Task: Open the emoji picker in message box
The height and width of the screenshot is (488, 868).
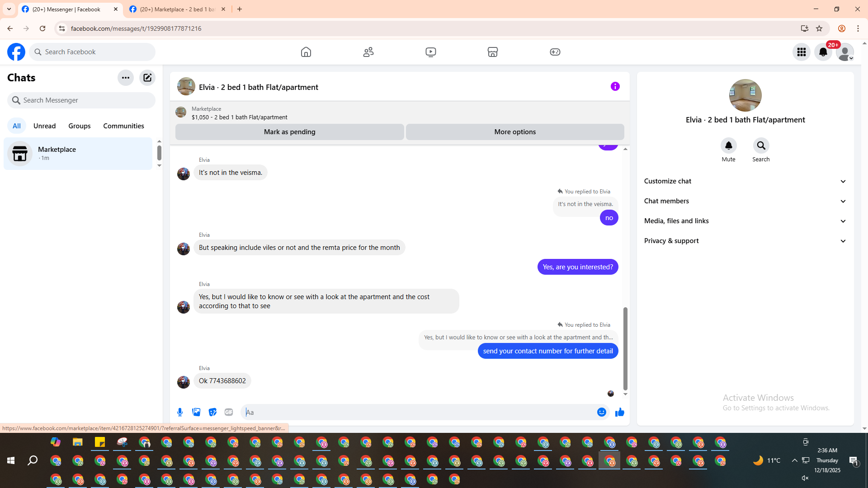Action: coord(601,412)
